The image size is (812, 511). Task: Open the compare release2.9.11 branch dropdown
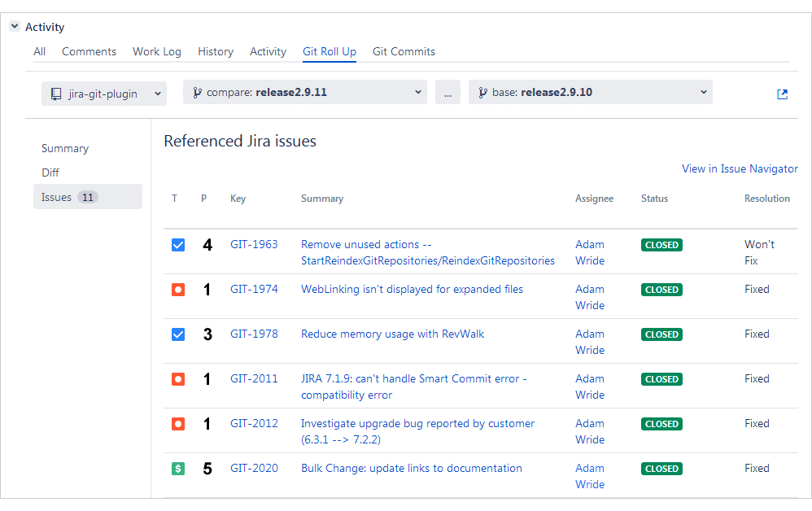(x=305, y=92)
